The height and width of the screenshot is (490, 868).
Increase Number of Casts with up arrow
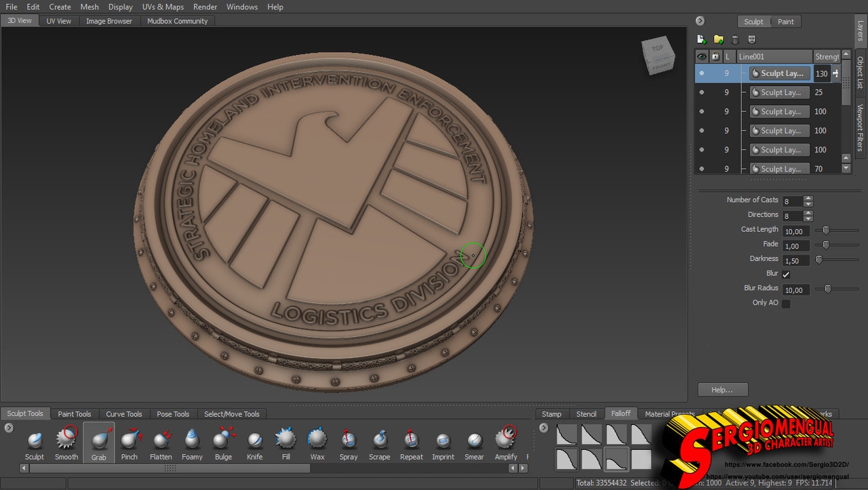tap(808, 199)
